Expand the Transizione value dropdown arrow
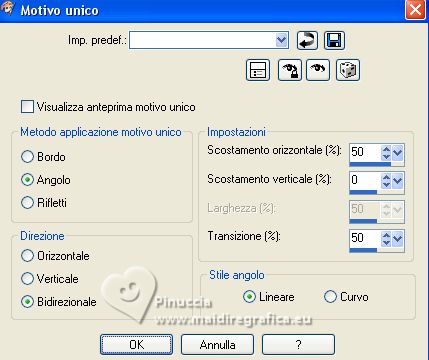Screen dimensions: 429x360 [398, 239]
